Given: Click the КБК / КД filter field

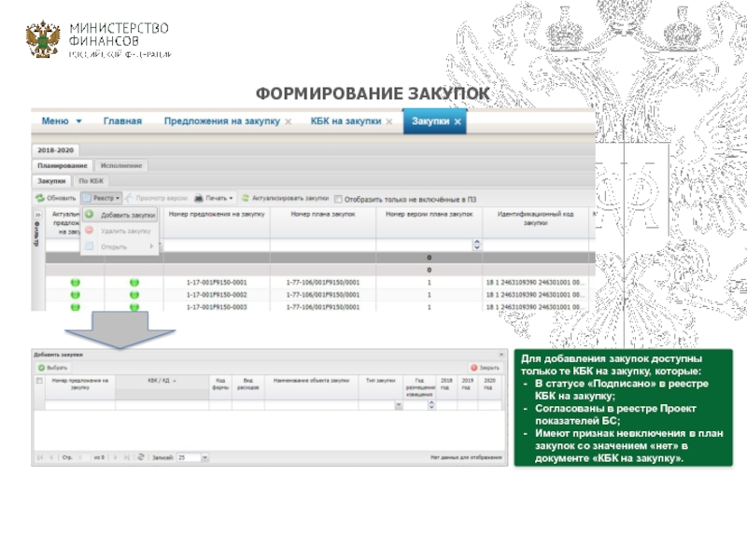Looking at the screenshot, I should coord(162,405).
